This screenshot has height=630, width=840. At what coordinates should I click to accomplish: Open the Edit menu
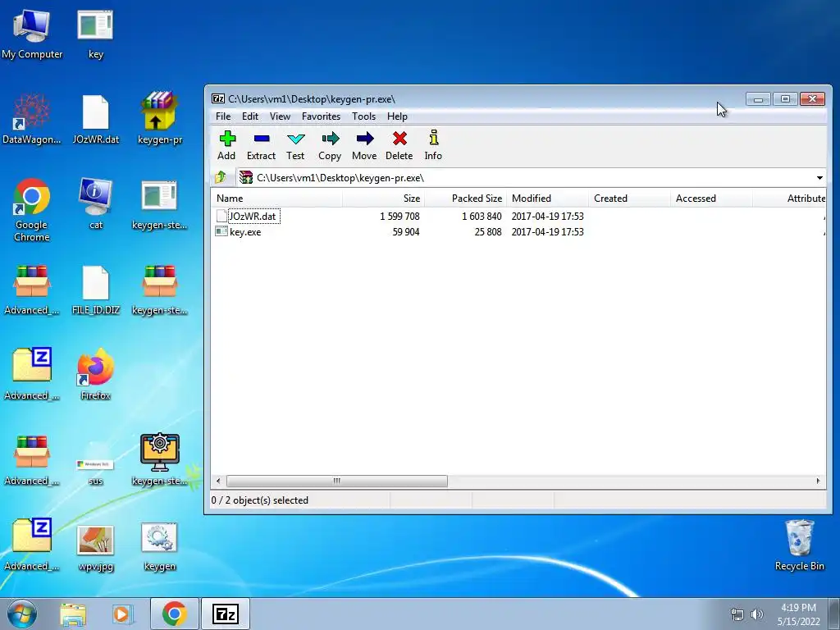249,116
